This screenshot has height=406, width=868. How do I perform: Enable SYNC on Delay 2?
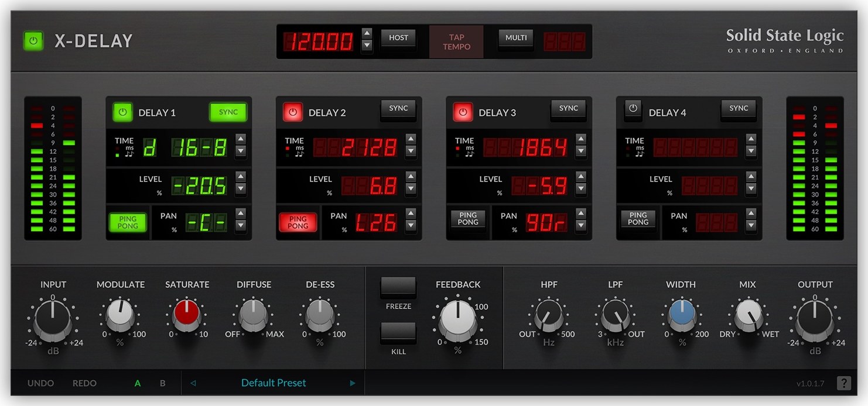[x=398, y=109]
